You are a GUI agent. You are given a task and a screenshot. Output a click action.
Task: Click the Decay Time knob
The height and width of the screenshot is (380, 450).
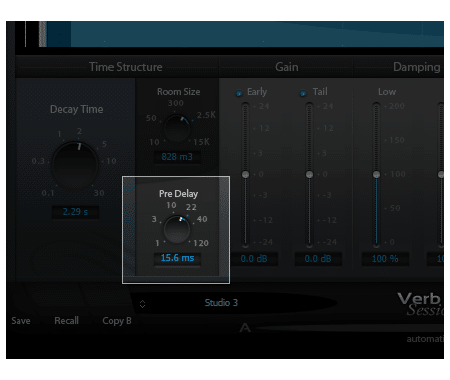(x=75, y=164)
